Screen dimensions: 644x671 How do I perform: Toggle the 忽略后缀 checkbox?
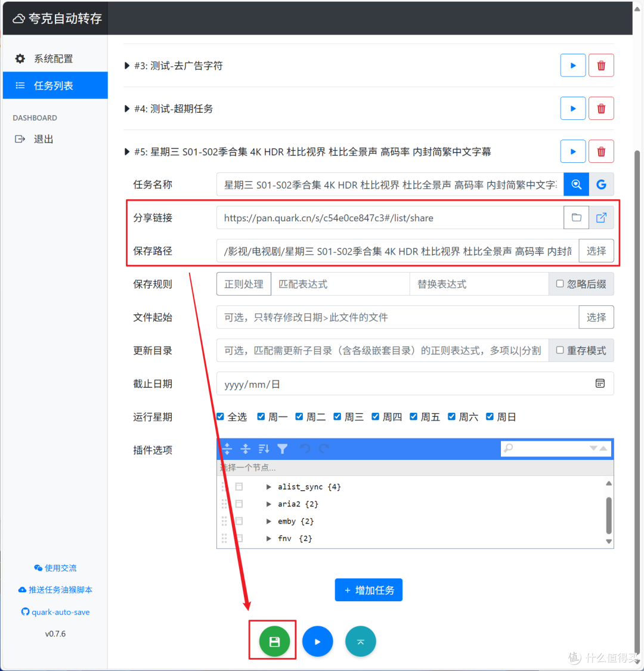coord(560,284)
